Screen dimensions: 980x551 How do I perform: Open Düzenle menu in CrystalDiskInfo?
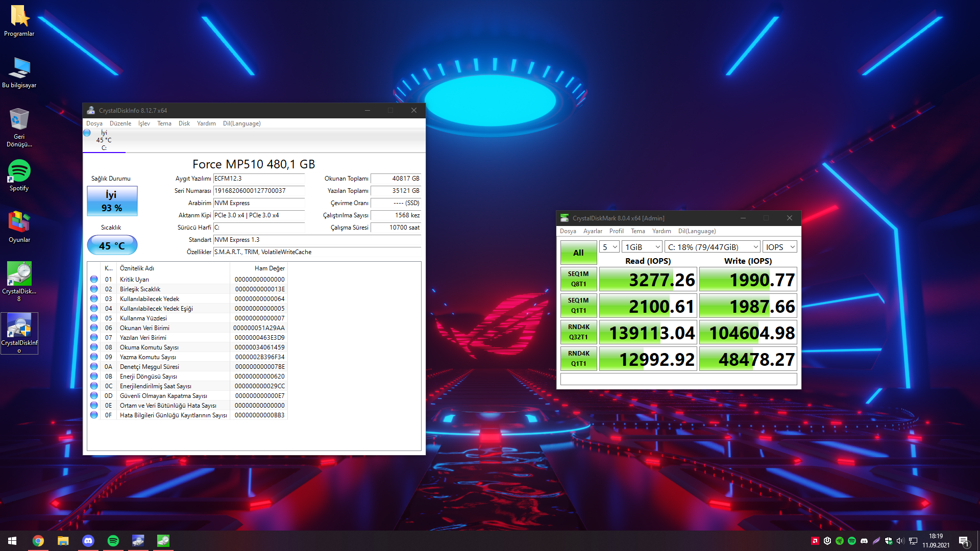point(120,123)
